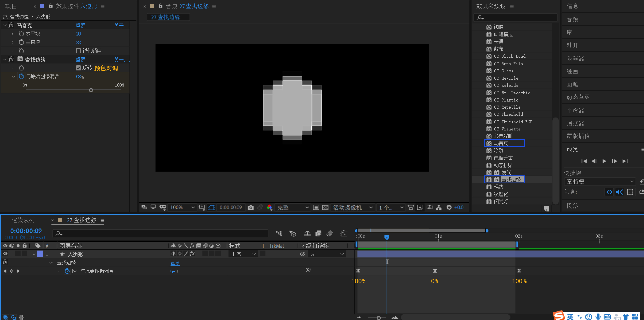Toggle the transparency grid button
The width and height of the screenshot is (644, 320).
tap(325, 207)
